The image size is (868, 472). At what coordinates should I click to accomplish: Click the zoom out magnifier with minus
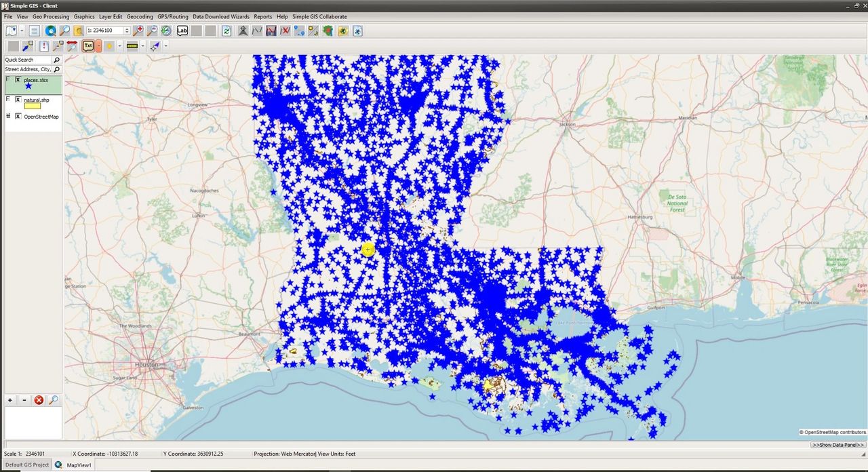pos(152,31)
